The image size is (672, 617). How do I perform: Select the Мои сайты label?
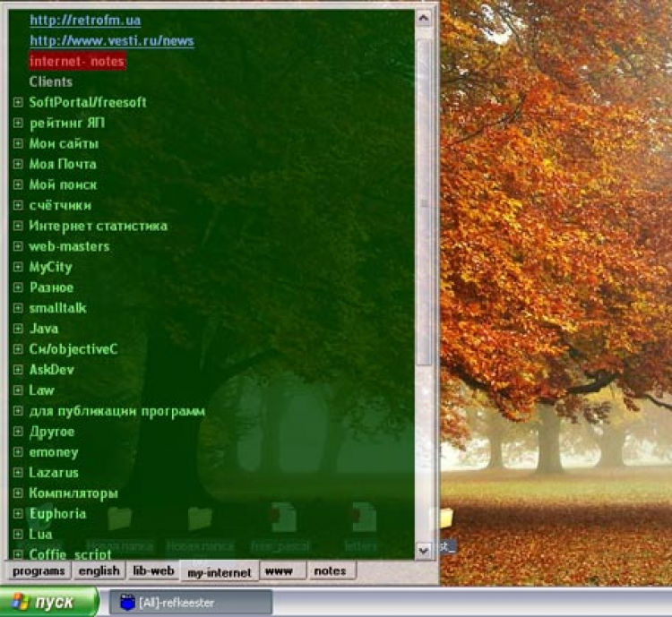[x=64, y=143]
